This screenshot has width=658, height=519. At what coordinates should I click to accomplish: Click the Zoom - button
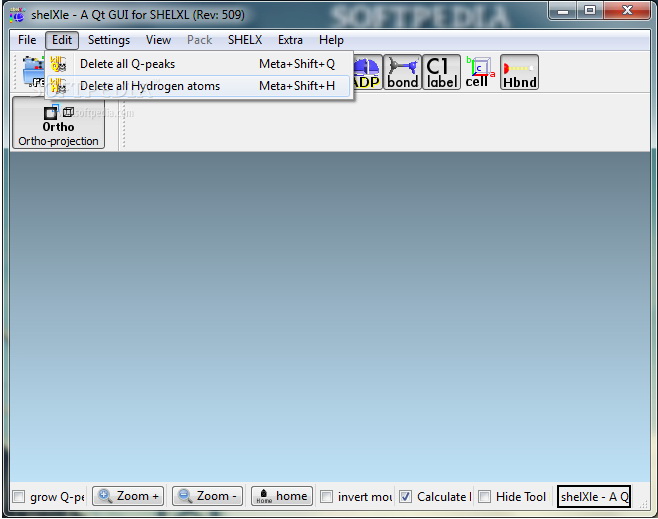[x=207, y=496]
